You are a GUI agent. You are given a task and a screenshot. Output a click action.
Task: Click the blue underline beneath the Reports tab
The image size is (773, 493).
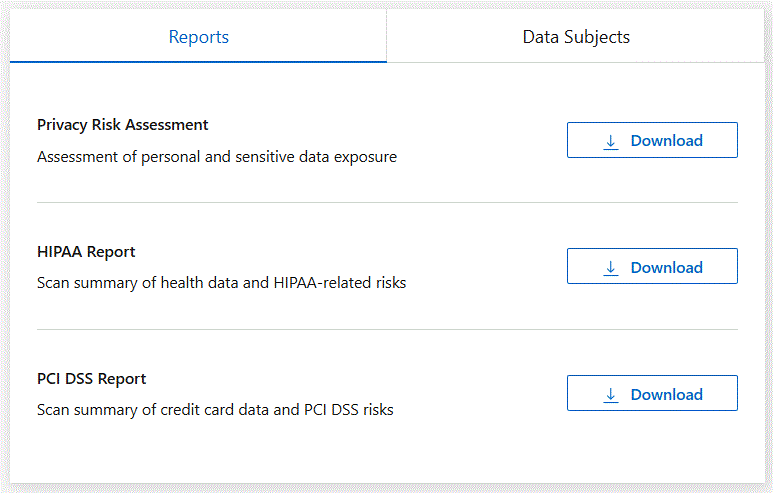coord(198,62)
